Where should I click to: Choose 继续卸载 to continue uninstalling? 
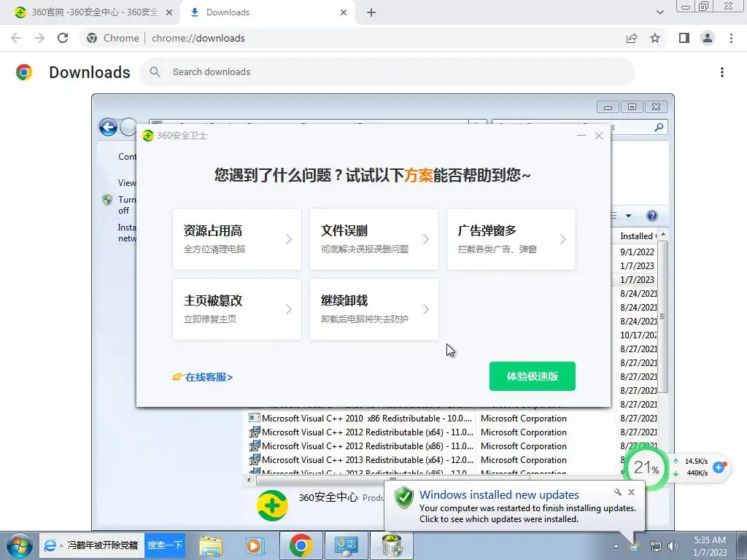pyautogui.click(x=374, y=309)
